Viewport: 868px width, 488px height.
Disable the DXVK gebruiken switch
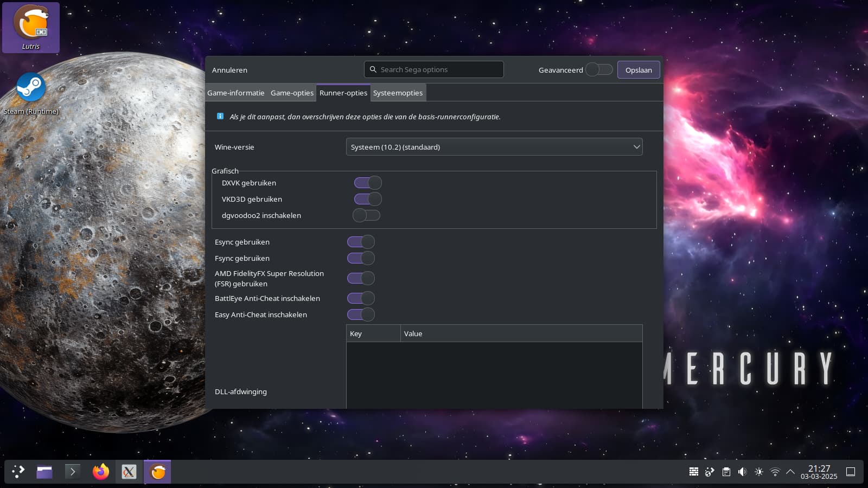(368, 183)
